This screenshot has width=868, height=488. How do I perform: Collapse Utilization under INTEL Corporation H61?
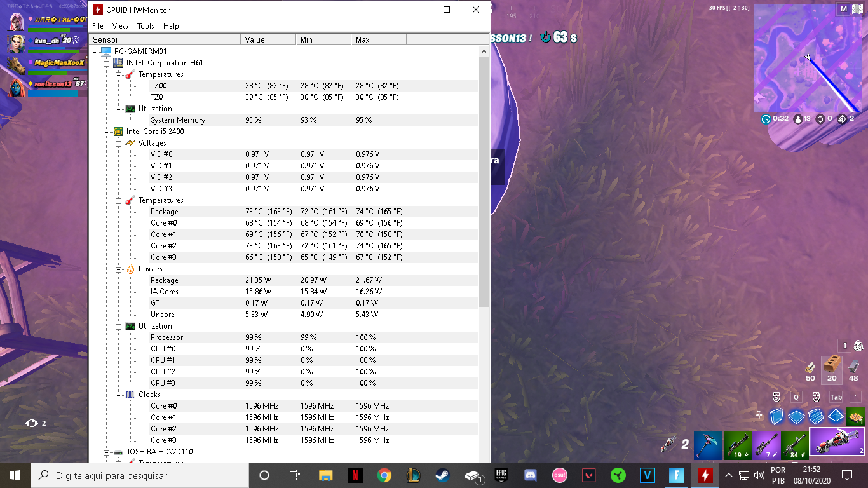(x=119, y=109)
